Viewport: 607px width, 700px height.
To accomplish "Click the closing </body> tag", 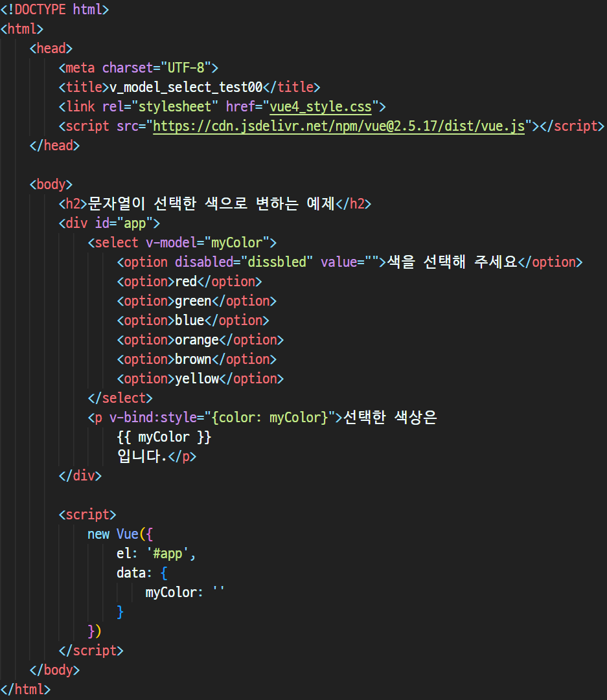I will (54, 670).
